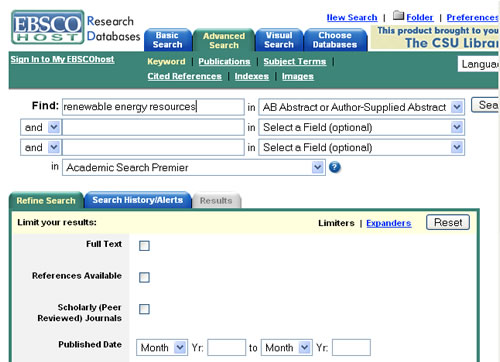The width and height of the screenshot is (500, 362).
Task: Open the Visual Search tab
Action: coord(279,40)
